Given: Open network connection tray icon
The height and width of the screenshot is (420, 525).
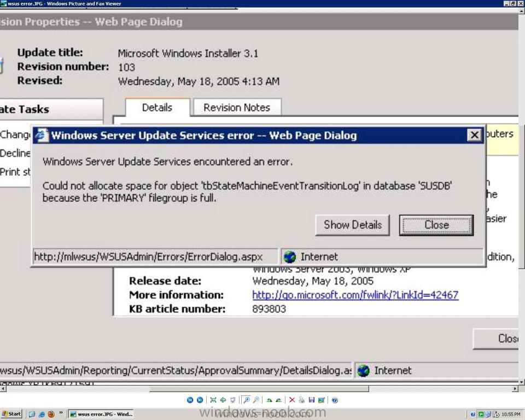Looking at the screenshot, I should (x=488, y=415).
